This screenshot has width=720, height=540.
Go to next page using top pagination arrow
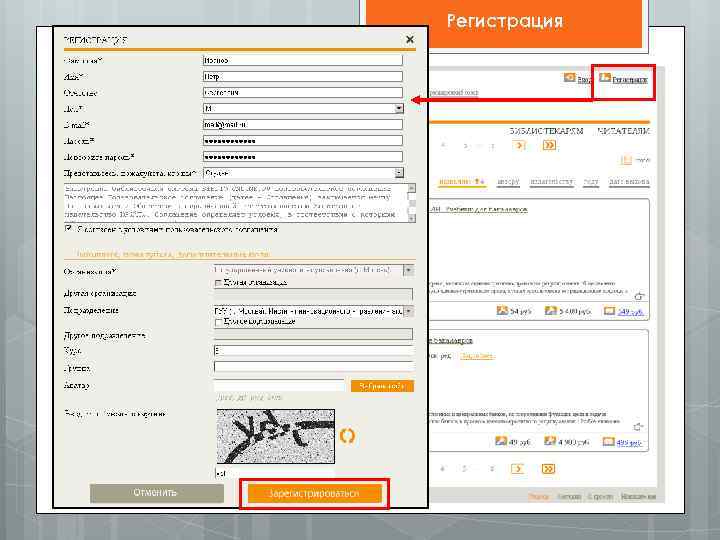(x=519, y=146)
